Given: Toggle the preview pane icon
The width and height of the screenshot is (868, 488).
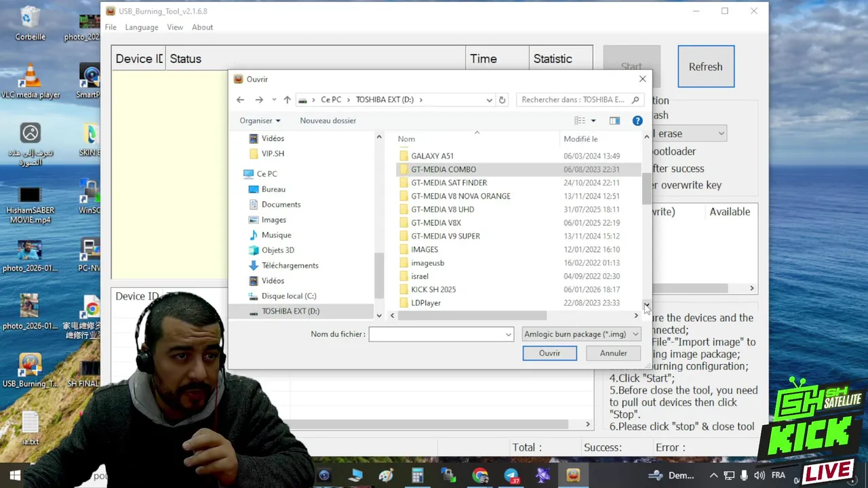Looking at the screenshot, I should [614, 121].
